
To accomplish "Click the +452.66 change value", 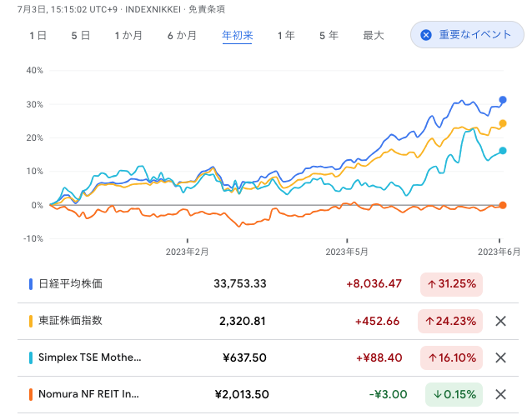I will pos(377,321).
